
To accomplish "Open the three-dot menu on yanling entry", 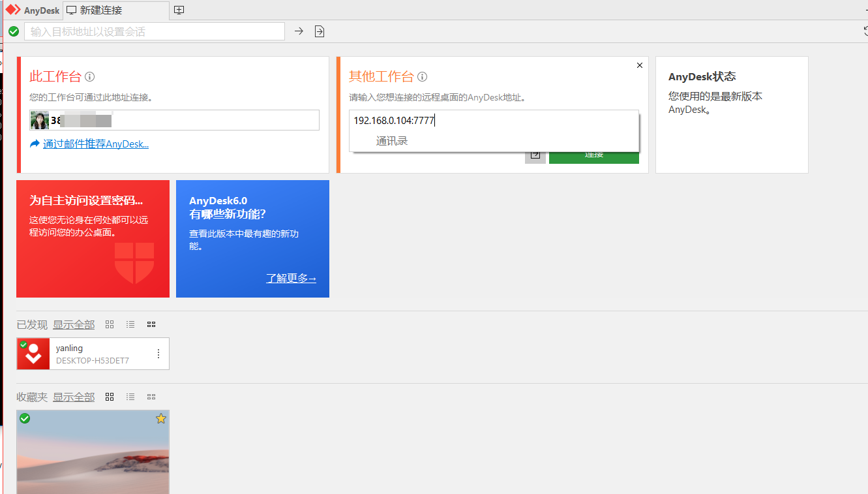I will click(158, 353).
